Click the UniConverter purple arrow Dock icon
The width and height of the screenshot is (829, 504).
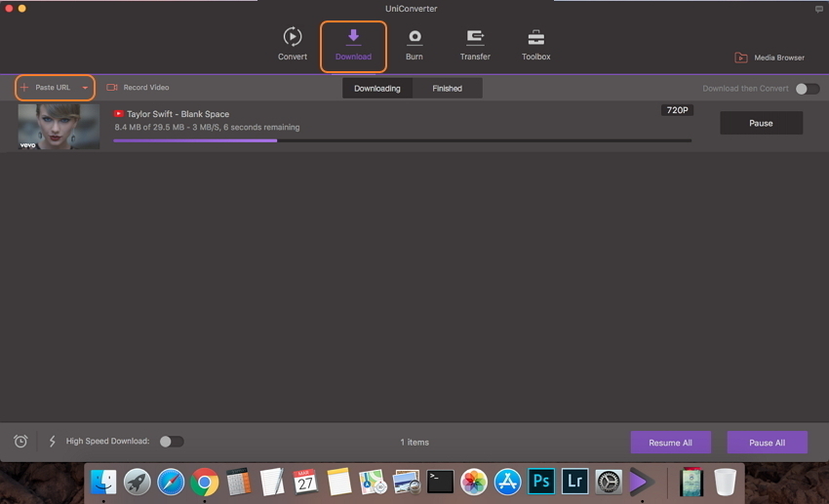[x=642, y=482]
